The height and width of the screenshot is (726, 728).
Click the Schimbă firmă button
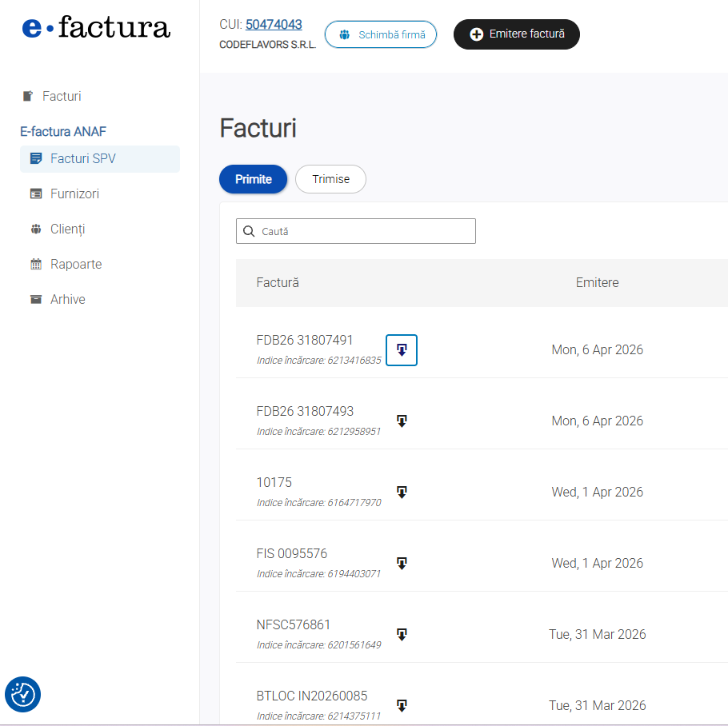pyautogui.click(x=381, y=34)
